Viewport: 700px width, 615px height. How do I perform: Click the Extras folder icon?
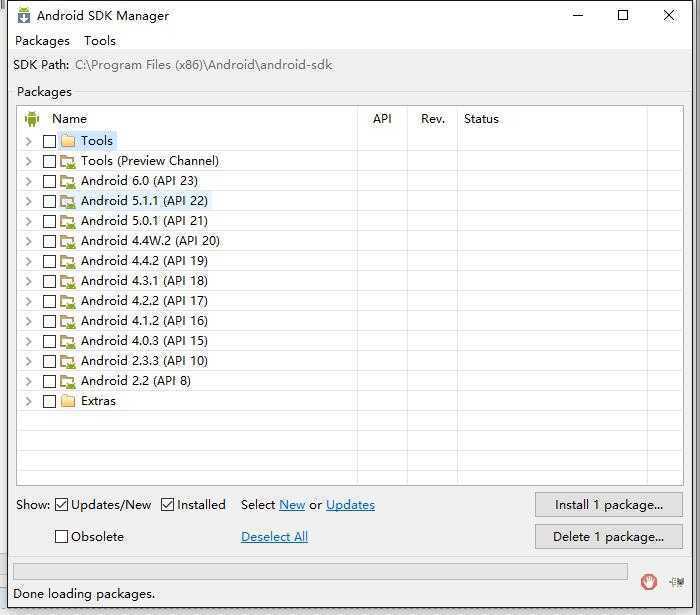click(68, 401)
